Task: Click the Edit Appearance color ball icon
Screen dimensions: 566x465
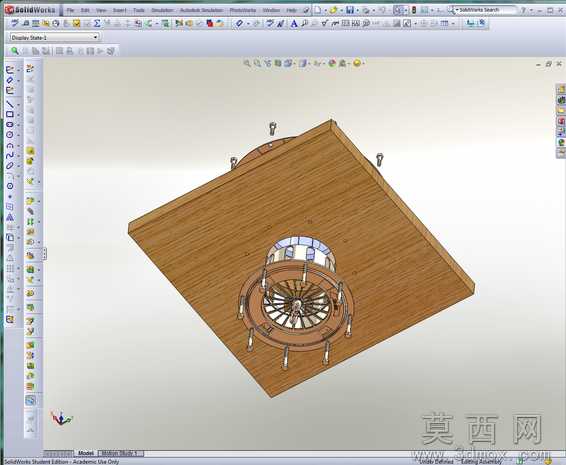Action: (332, 64)
